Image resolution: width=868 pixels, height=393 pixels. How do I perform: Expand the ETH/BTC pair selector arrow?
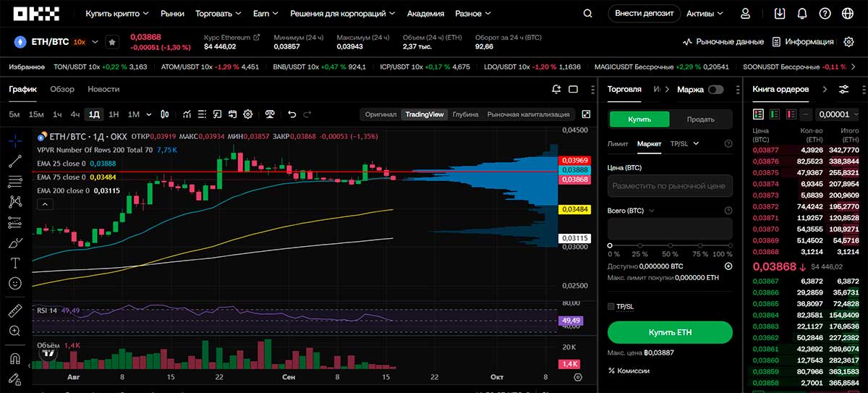click(95, 42)
